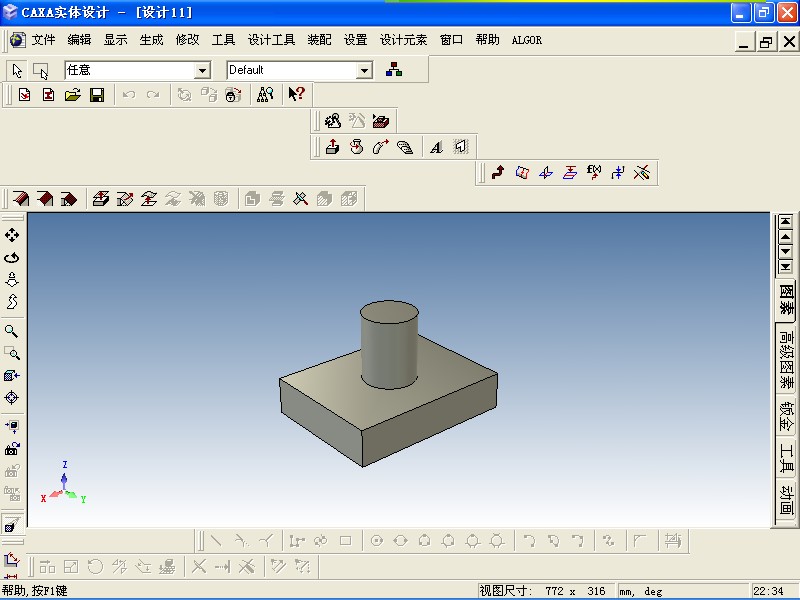Viewport: 800px width, 600px height.
Task: Open the 显示 menu
Action: pyautogui.click(x=115, y=40)
